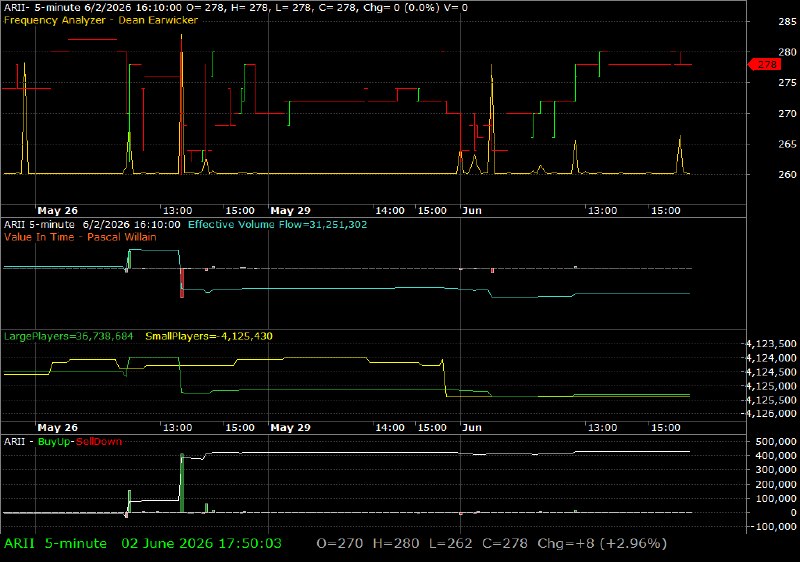Image resolution: width=800 pixels, height=562 pixels.
Task: Select the red 'SellDown' legend label
Action: 99,441
